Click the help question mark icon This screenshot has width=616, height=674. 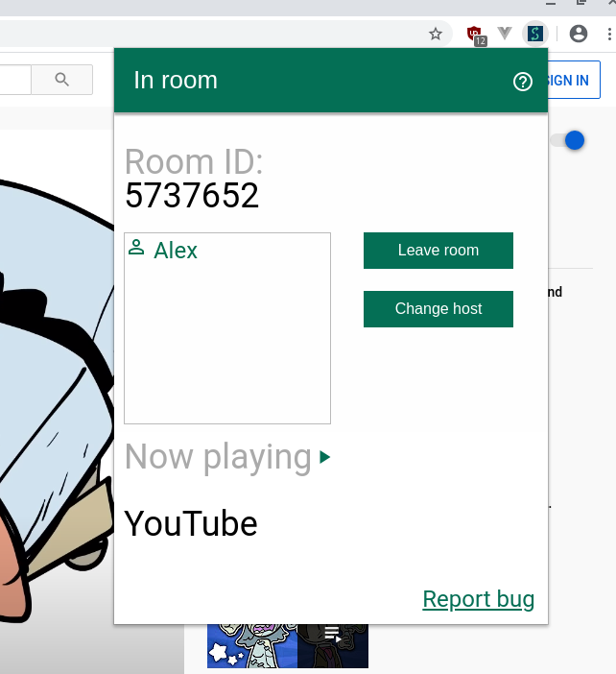[523, 82]
